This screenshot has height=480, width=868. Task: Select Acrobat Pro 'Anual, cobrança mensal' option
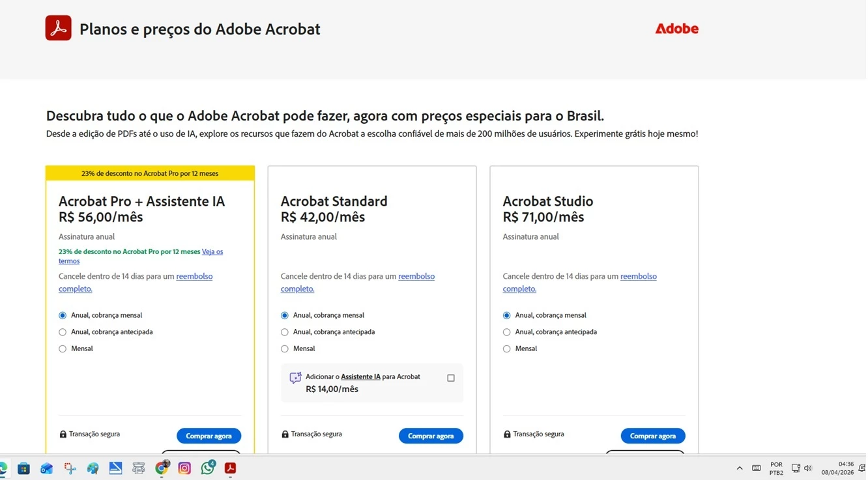(63, 315)
